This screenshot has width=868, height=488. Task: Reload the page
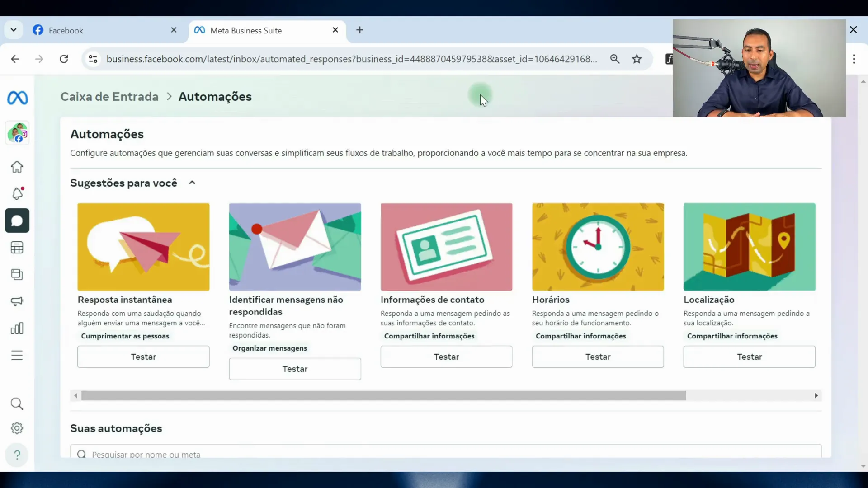click(64, 59)
